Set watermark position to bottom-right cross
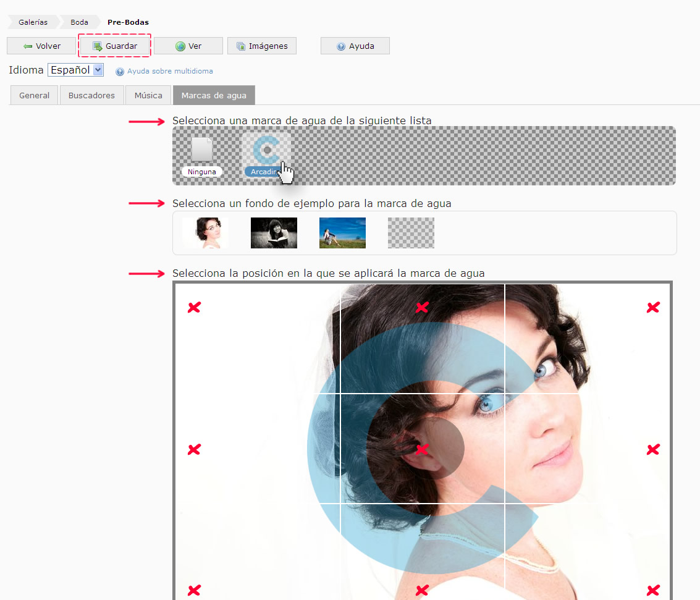 pos(653,590)
